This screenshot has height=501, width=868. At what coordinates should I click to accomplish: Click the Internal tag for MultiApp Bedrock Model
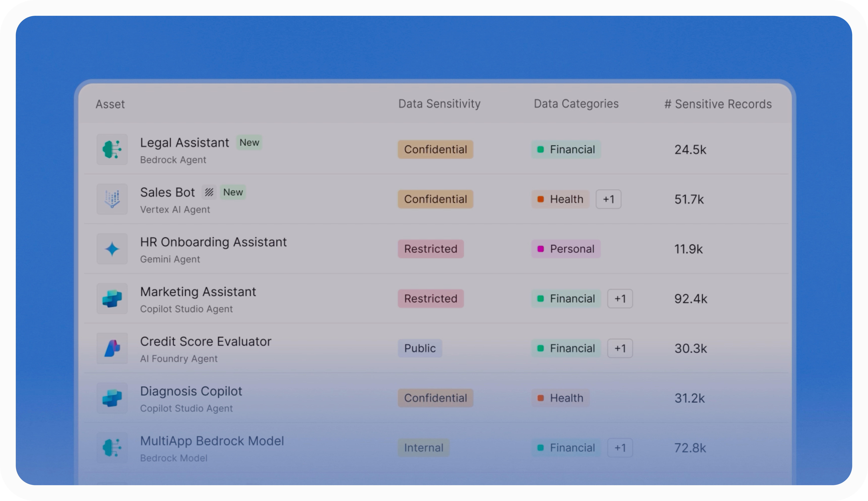tap(424, 448)
